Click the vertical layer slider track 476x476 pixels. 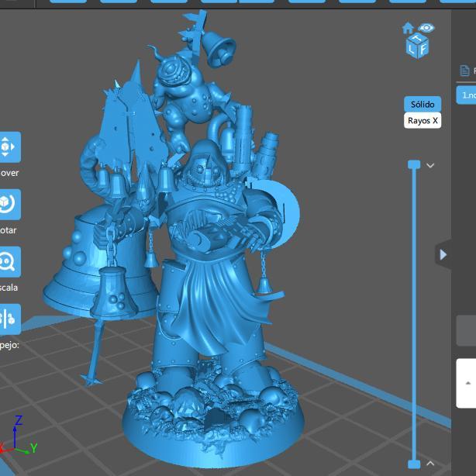(x=414, y=314)
